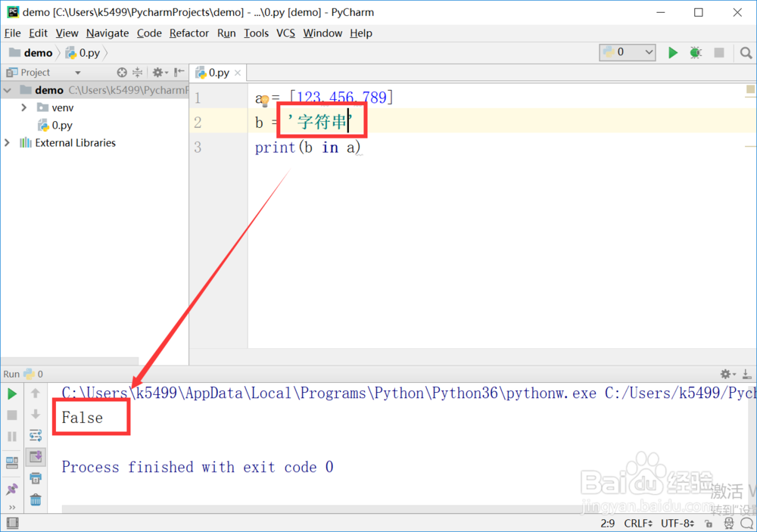
Task: Open the View menu
Action: tap(67, 33)
